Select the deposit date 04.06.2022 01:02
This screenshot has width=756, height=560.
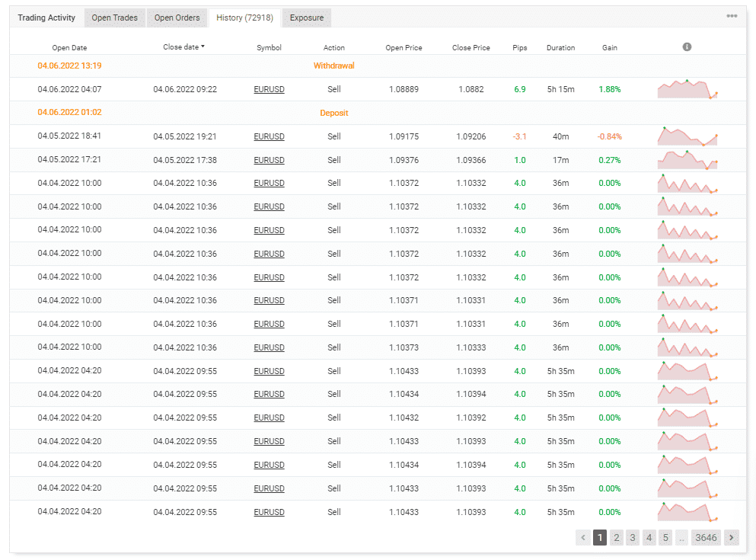(x=69, y=113)
